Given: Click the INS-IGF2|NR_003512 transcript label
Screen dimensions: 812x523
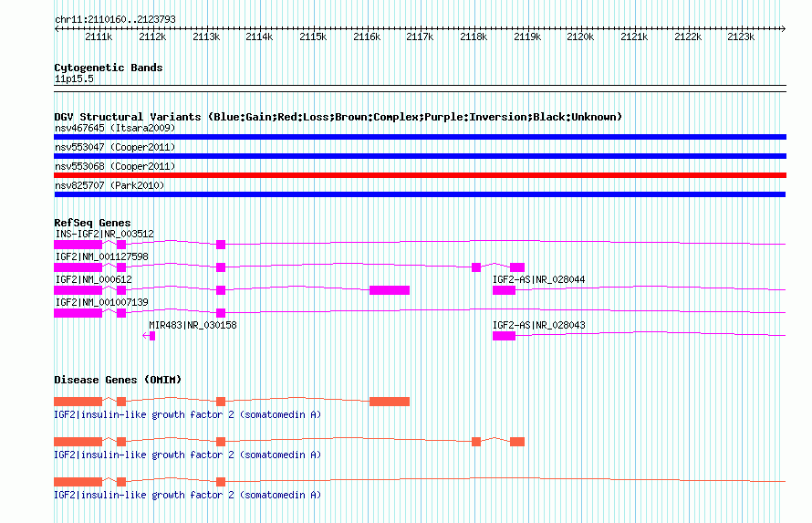Looking at the screenshot, I should 105,234.
